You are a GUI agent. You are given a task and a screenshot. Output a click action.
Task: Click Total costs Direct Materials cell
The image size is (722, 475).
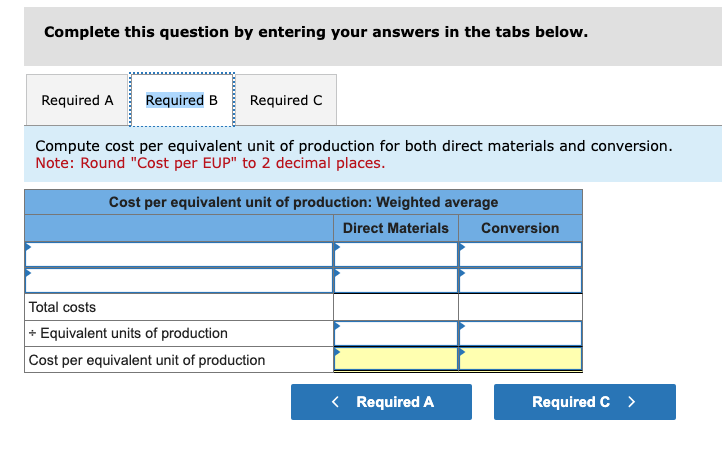coord(396,307)
